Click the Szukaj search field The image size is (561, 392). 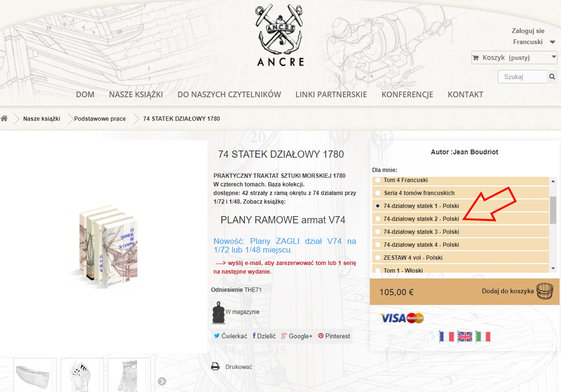[x=522, y=77]
